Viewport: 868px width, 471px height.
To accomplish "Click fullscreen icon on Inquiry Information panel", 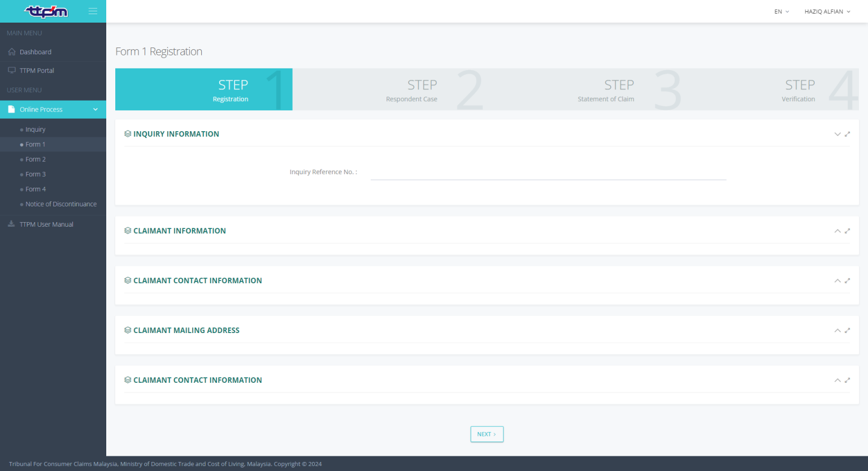I will coord(847,134).
